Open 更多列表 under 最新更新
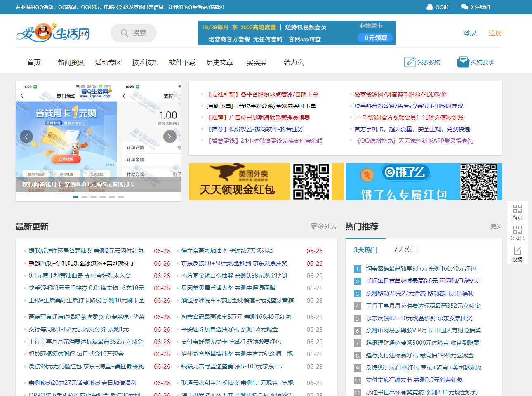The height and width of the screenshot is (396, 532). pos(324,226)
